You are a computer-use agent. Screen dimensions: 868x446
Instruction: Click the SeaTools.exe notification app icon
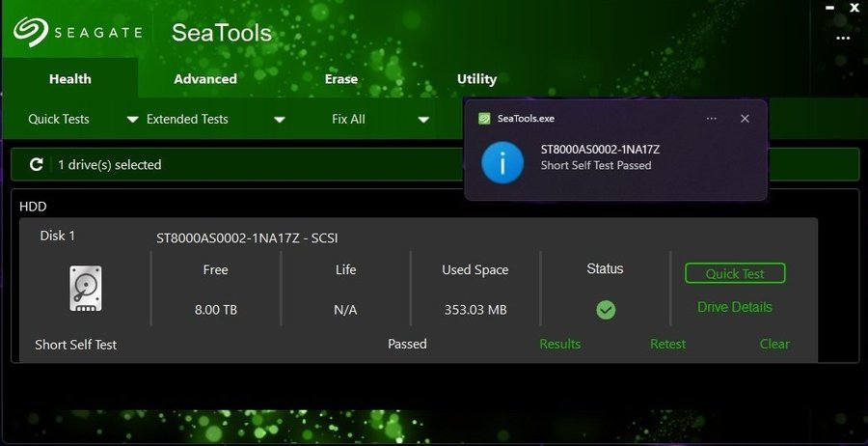(x=484, y=119)
